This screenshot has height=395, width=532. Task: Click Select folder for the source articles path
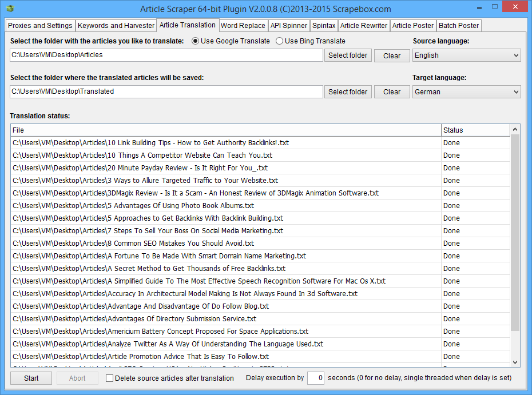pyautogui.click(x=348, y=55)
